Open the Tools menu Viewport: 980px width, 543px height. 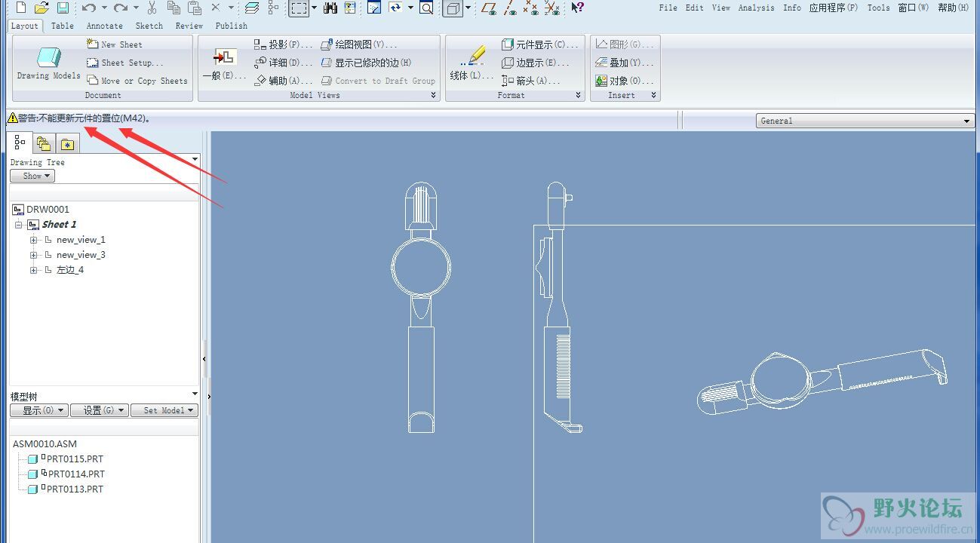pyautogui.click(x=878, y=8)
